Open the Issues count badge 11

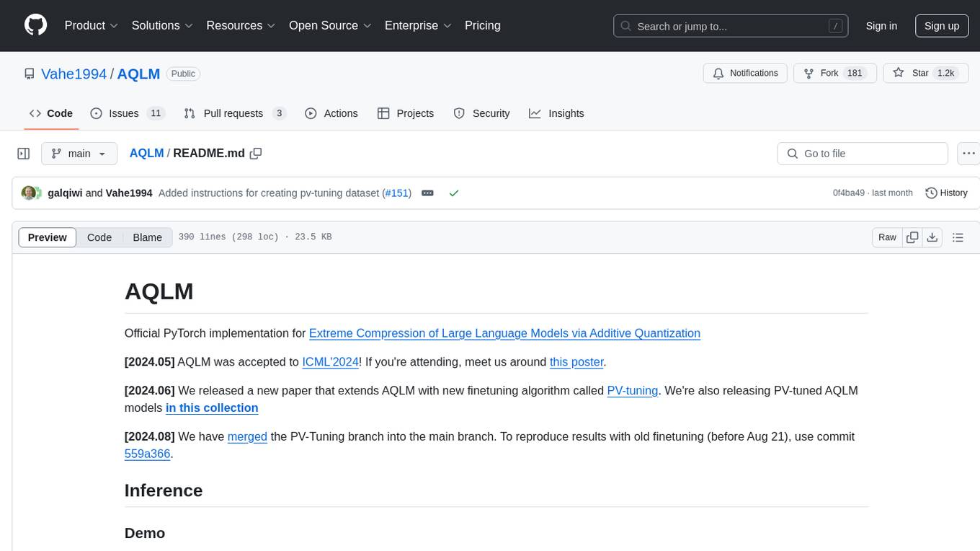click(x=155, y=113)
